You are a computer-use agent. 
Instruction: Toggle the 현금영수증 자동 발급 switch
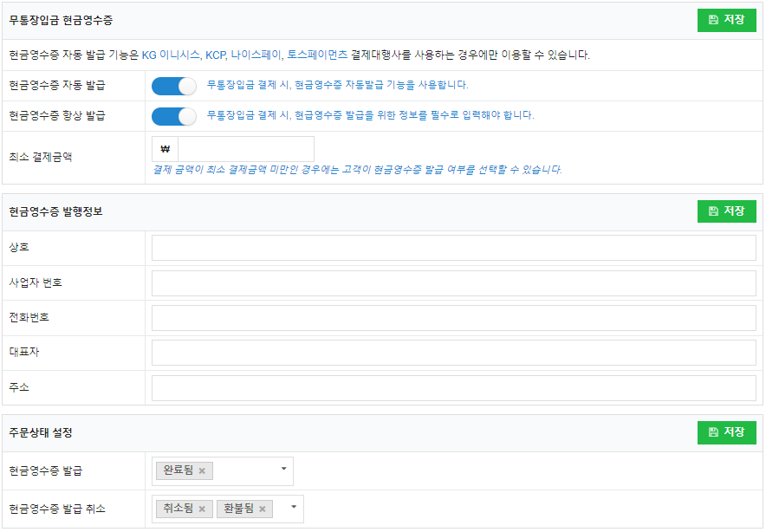point(174,86)
